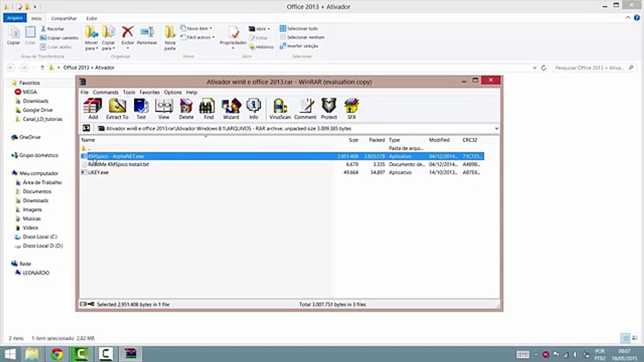Click the WinRAR Delete toolbar icon
Viewport: 644px width, 362px height.
click(186, 109)
